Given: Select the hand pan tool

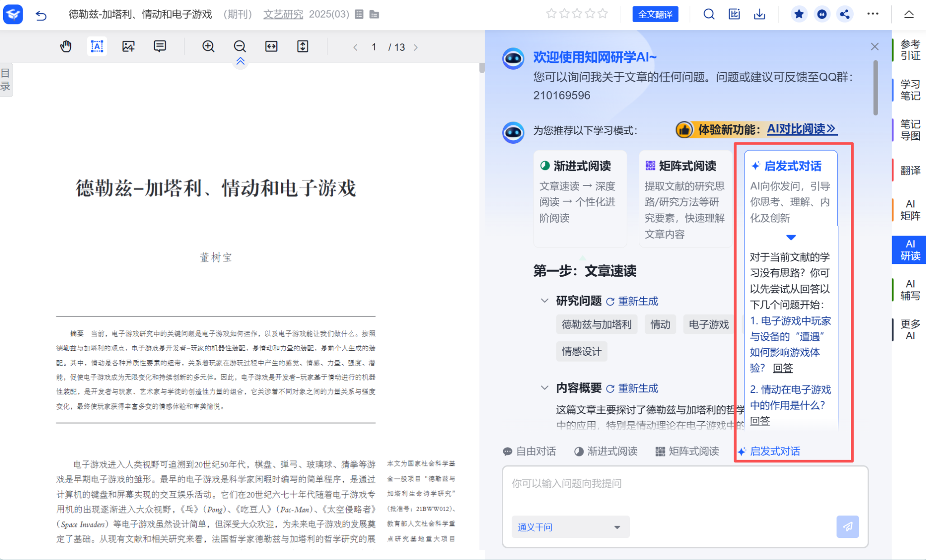Looking at the screenshot, I should click(66, 47).
